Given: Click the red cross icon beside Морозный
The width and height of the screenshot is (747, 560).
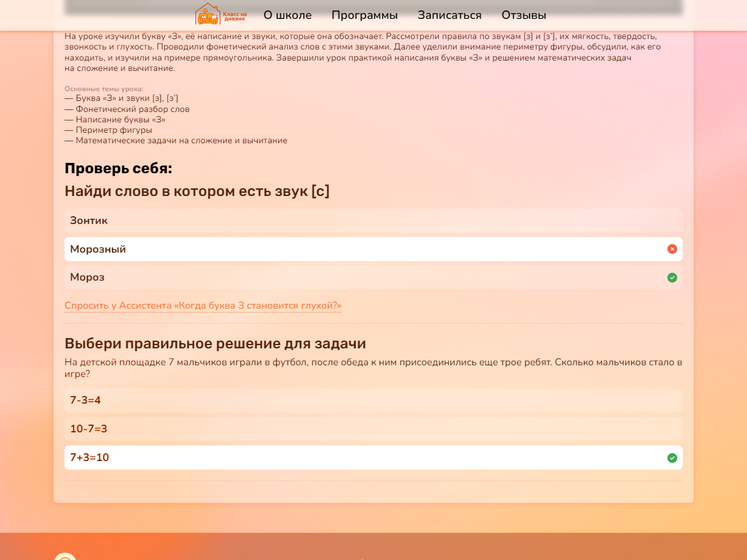Looking at the screenshot, I should coord(672,249).
